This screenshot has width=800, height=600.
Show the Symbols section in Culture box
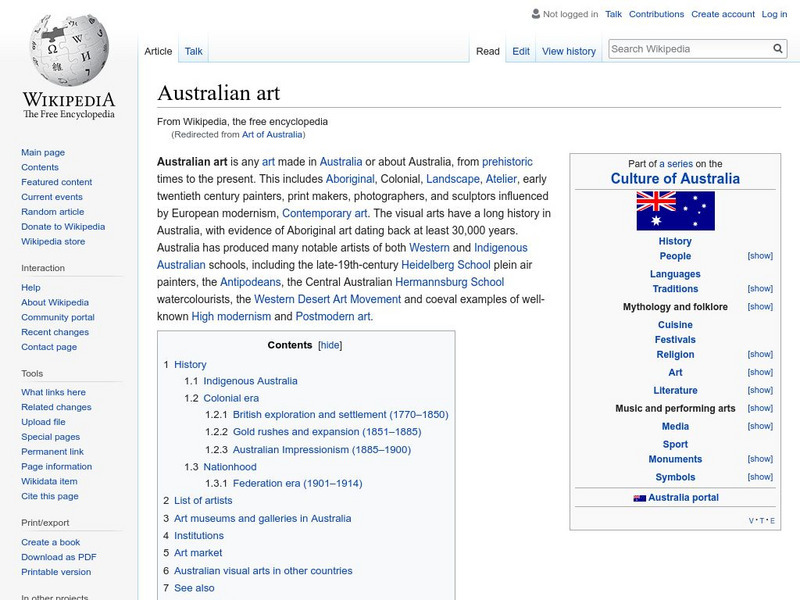(x=760, y=477)
